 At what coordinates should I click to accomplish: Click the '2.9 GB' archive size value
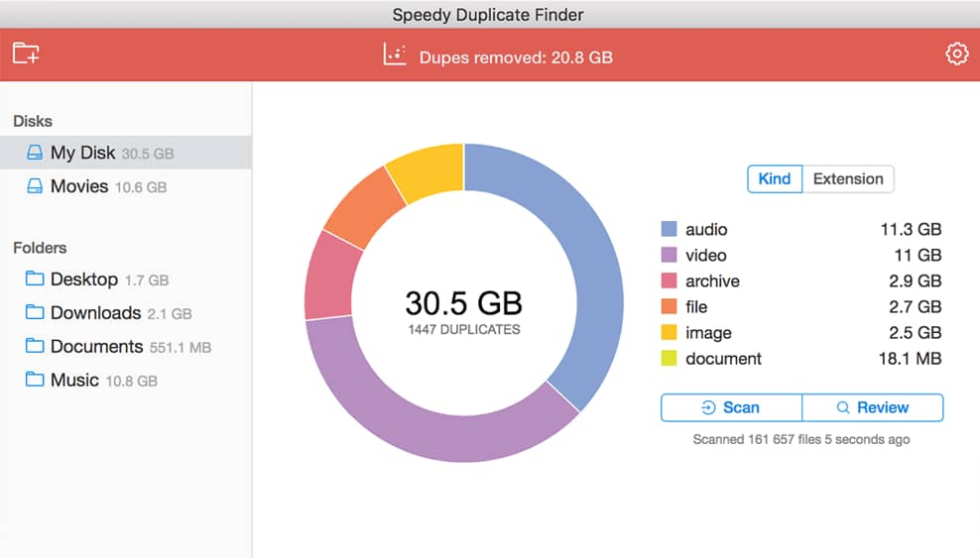915,281
